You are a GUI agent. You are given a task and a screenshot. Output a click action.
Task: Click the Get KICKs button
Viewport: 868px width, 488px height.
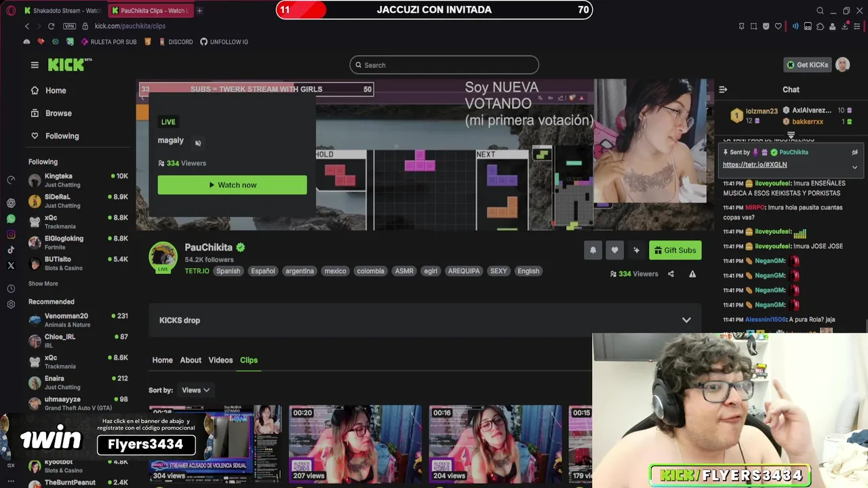click(x=807, y=65)
